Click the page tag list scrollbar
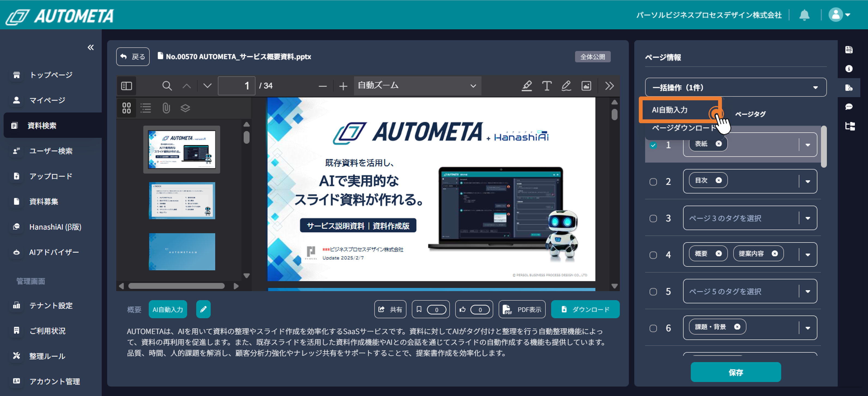Image resolution: width=868 pixels, height=396 pixels. tap(824, 147)
